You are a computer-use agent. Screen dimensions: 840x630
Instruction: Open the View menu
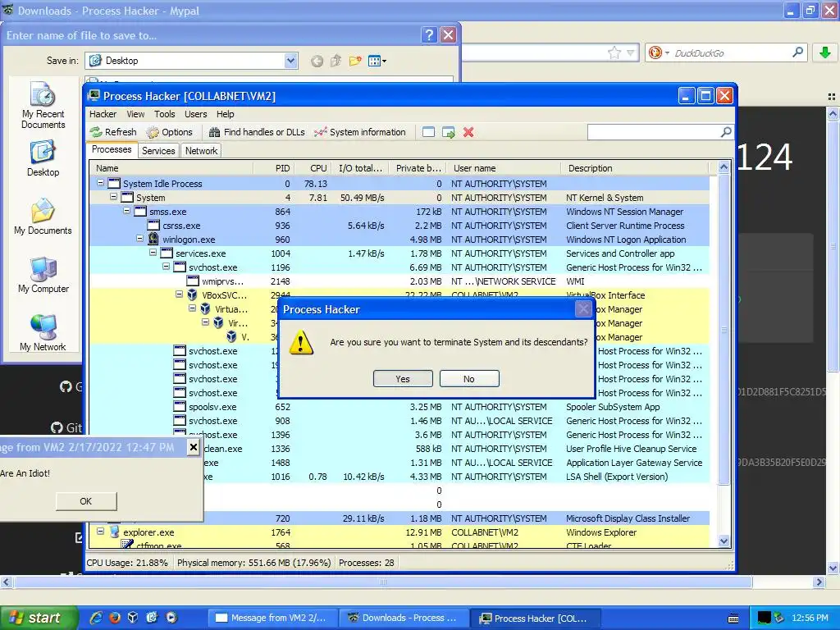[x=135, y=114]
